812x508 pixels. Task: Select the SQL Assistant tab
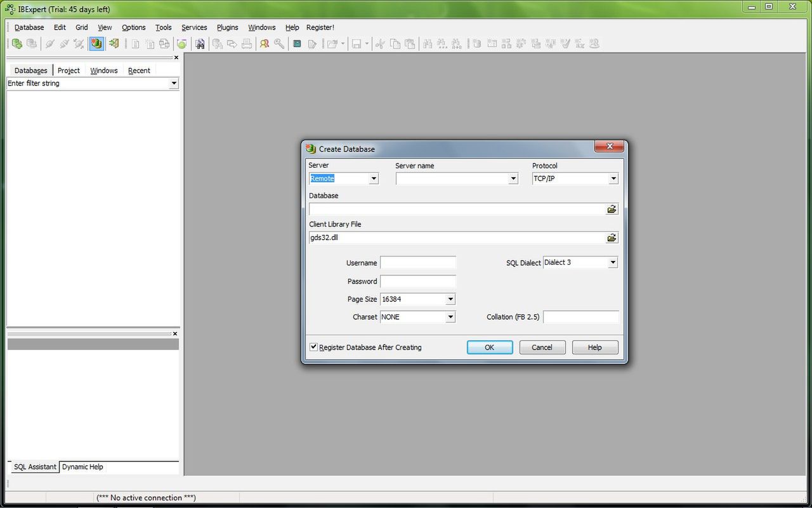[x=35, y=467]
